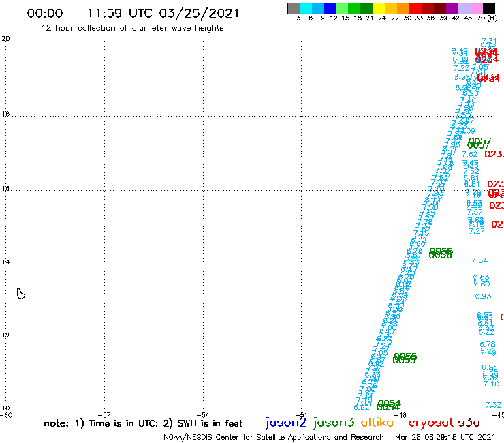Click the 6.76 wave height value

(x=488, y=345)
